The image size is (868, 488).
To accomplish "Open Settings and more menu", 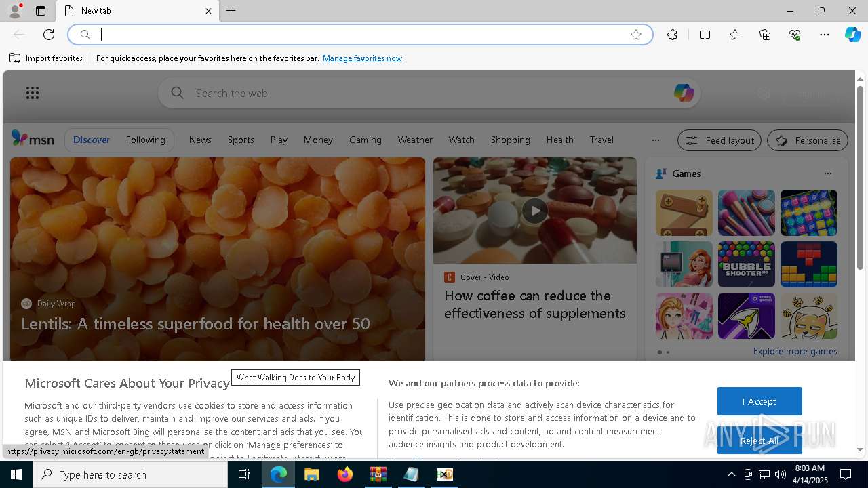I will coord(825,35).
